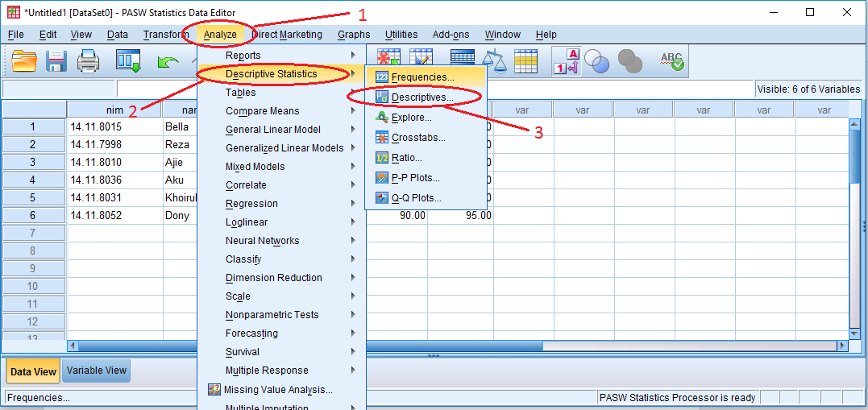Toggle the Value Labels icon
The image size is (868, 410).
point(565,60)
